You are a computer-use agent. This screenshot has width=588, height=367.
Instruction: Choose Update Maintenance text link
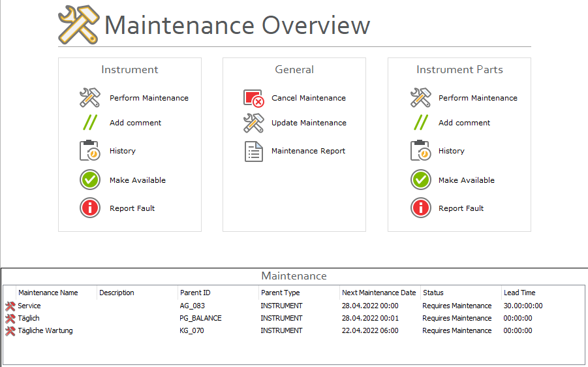tap(309, 123)
